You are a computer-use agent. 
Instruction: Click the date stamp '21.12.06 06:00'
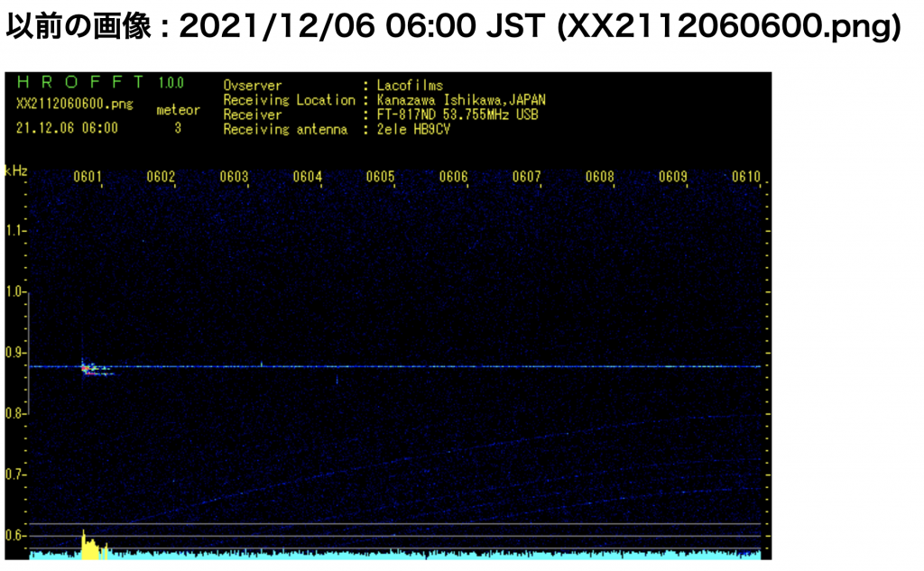[67, 128]
